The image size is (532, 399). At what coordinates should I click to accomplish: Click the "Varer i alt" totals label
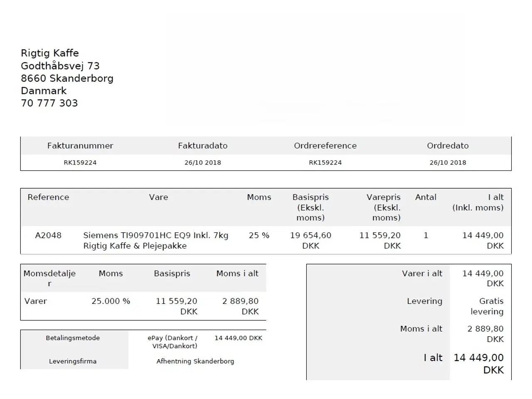tap(422, 273)
